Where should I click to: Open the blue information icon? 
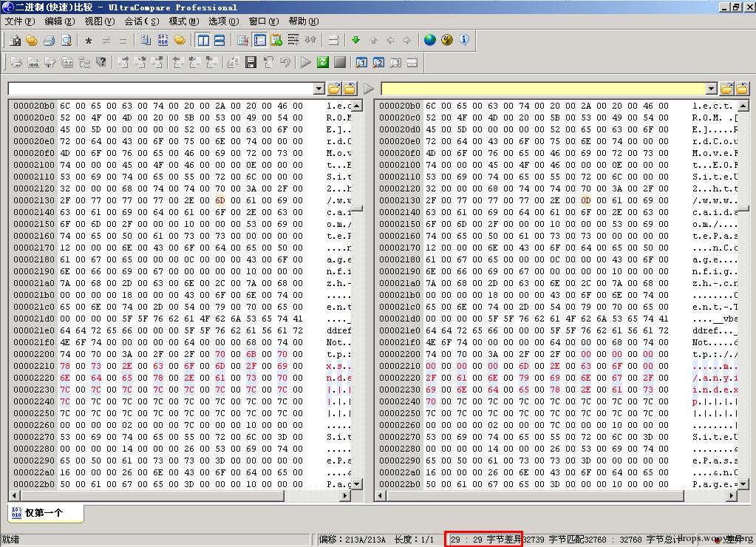coord(464,40)
